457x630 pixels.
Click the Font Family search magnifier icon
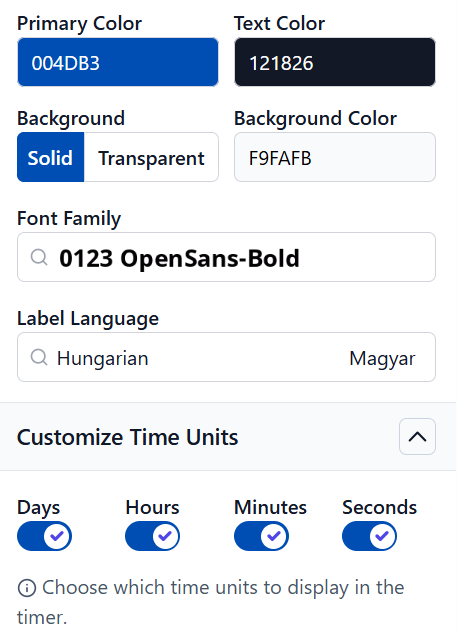(x=39, y=257)
